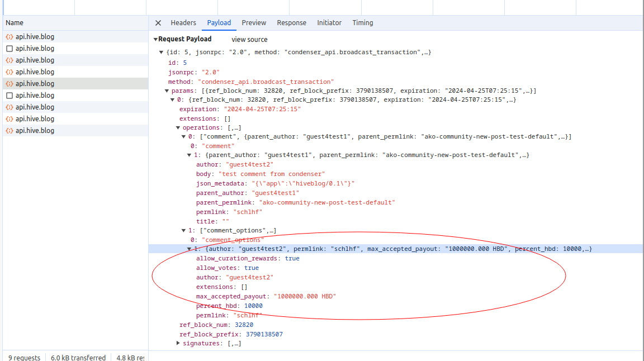The image size is (644, 361).
Task: Go to the Timing tab
Action: [x=362, y=23]
